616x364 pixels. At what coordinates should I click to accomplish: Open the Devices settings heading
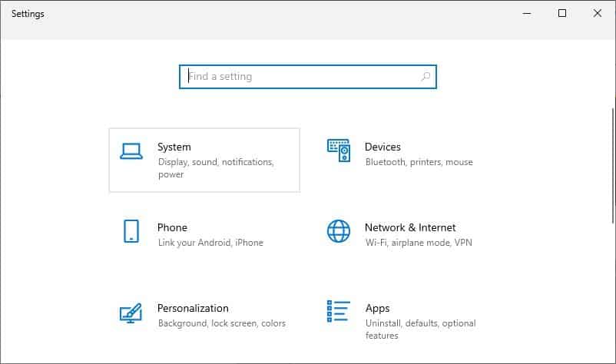click(x=383, y=147)
